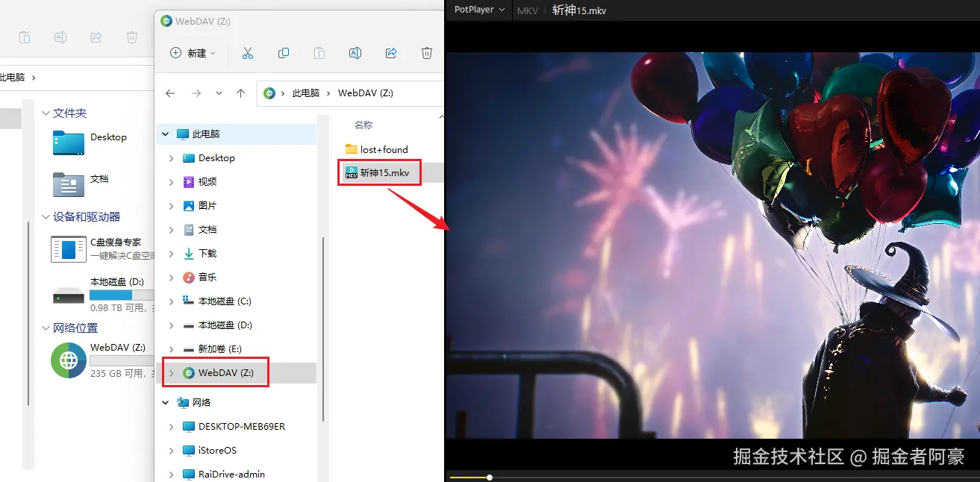Open the PotPlayer main menu dropdown
This screenshot has height=482, width=980.
[479, 10]
